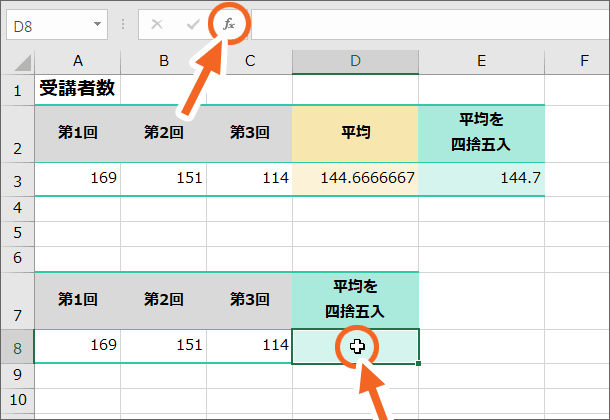Select the cell titled 受講者数
Image resolution: width=610 pixels, height=420 pixels.
(78, 90)
